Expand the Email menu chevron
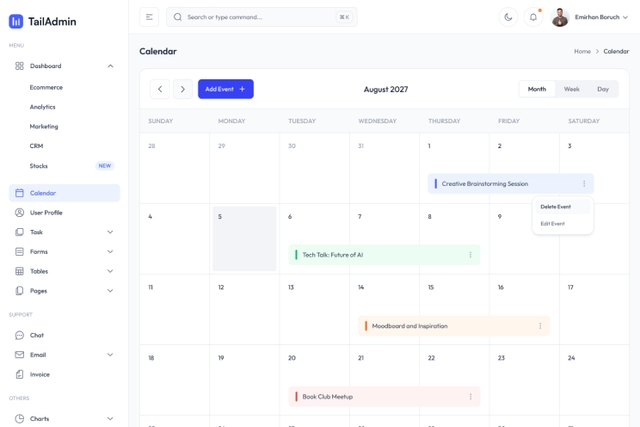This screenshot has height=427, width=640. pos(110,355)
